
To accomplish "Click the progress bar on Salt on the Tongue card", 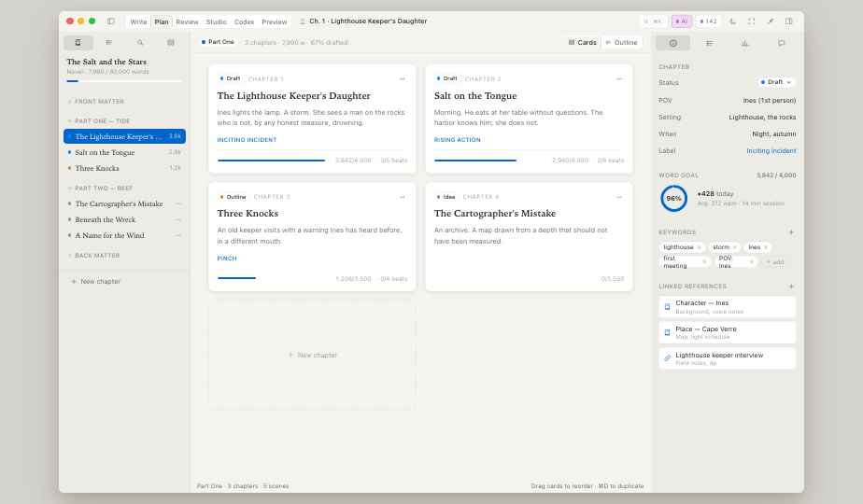I will coord(475,160).
